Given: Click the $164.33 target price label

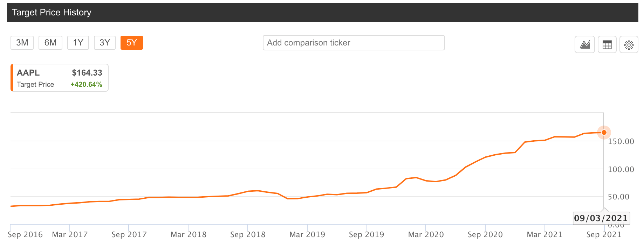Looking at the screenshot, I should pos(87,73).
